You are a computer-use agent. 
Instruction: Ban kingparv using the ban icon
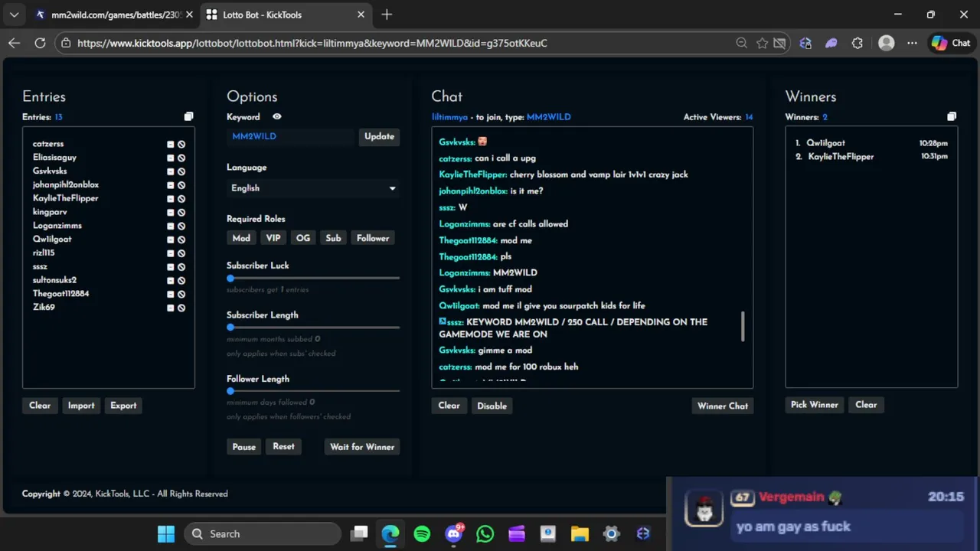(181, 212)
